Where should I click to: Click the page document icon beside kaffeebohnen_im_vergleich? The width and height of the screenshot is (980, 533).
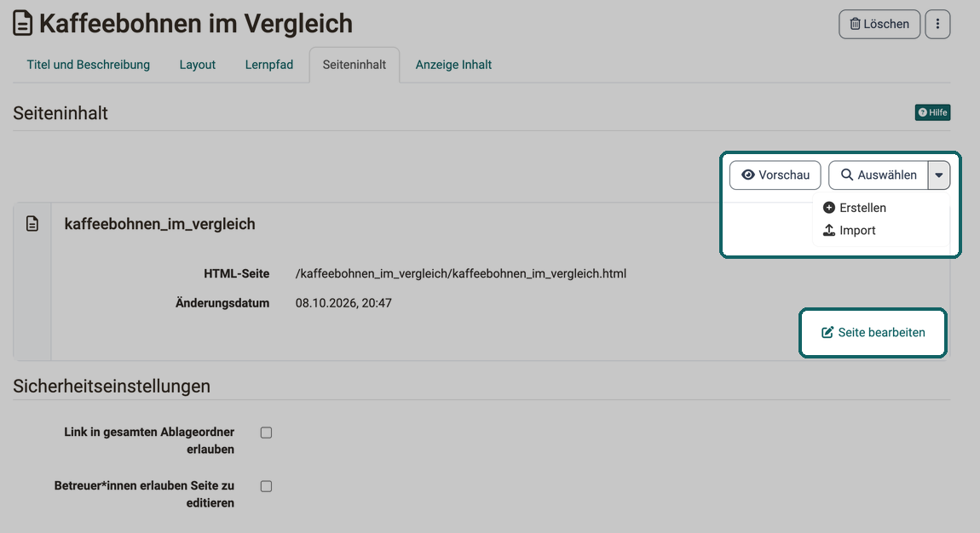pyautogui.click(x=32, y=224)
